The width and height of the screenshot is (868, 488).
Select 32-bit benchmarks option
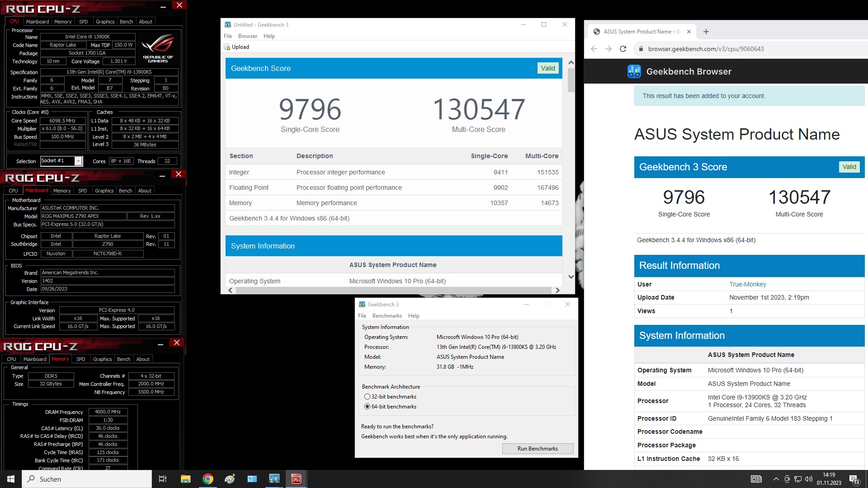pyautogui.click(x=367, y=397)
